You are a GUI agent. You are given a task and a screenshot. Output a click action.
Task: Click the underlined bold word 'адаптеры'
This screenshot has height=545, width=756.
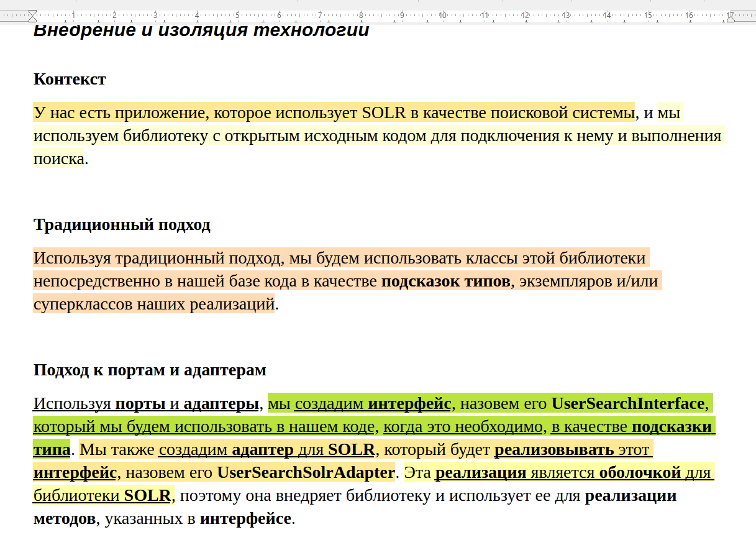click(221, 404)
